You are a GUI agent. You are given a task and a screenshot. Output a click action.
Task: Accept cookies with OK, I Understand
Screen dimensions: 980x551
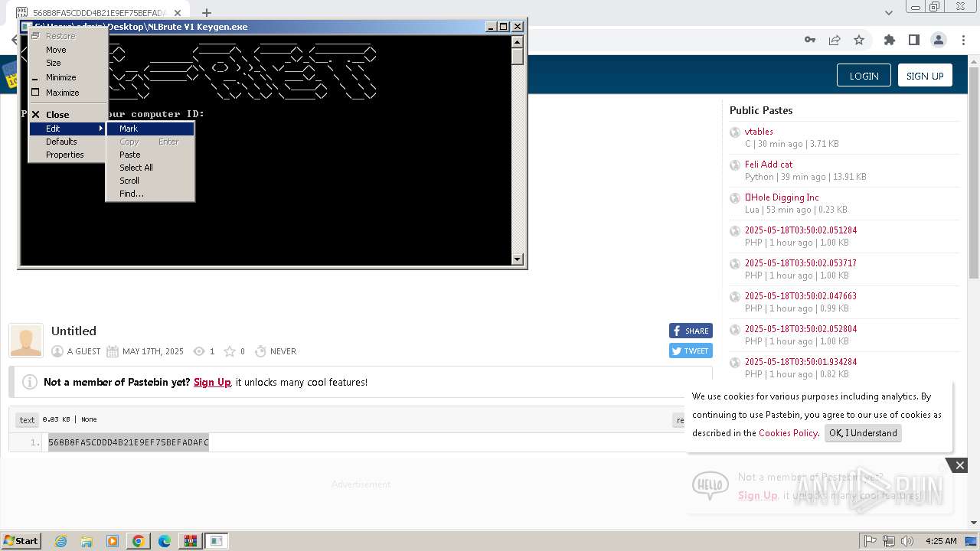[863, 433]
